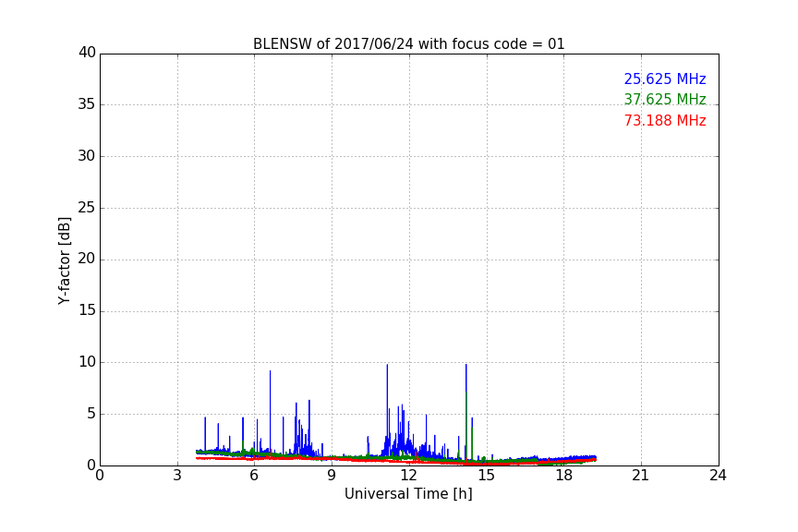Viewport: 798px width, 532px height.
Task: Click the x-axis tick label 6
Action: 255,476
